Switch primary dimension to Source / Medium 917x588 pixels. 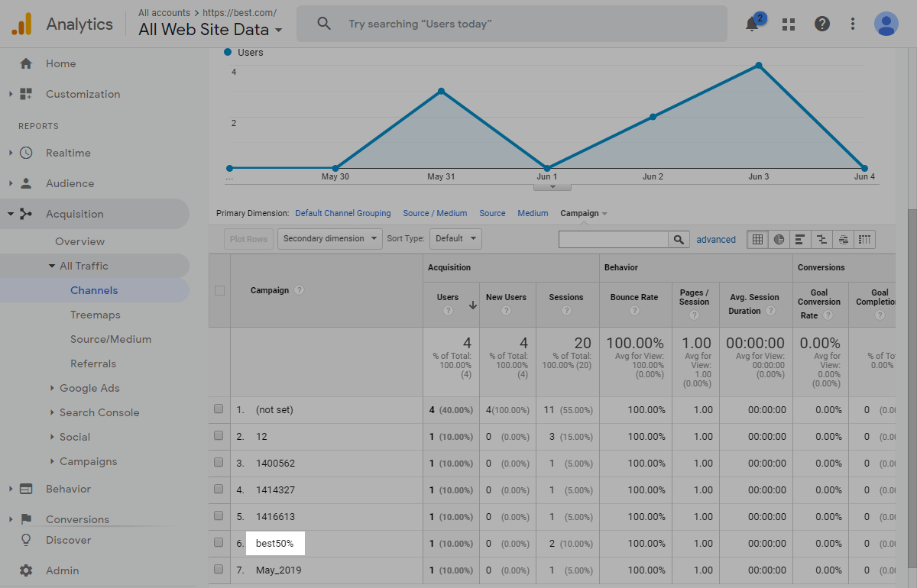(x=435, y=213)
